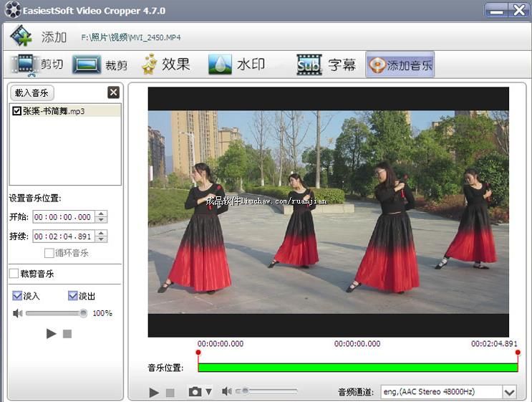
Task: Expand the snapshot dropdown arrow
Action: coord(208,392)
